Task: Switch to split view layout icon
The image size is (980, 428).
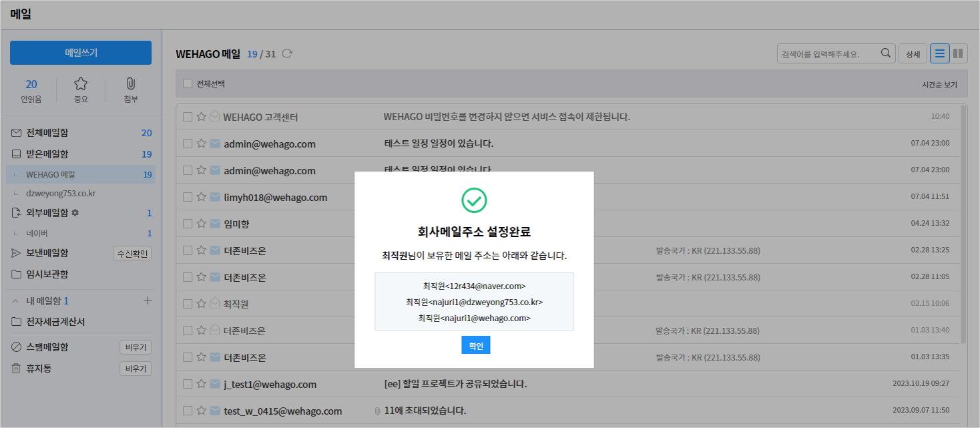Action: pos(958,54)
